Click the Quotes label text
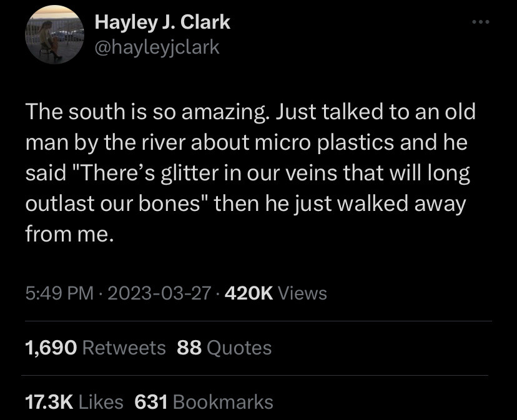The width and height of the screenshot is (517, 420). click(x=239, y=348)
